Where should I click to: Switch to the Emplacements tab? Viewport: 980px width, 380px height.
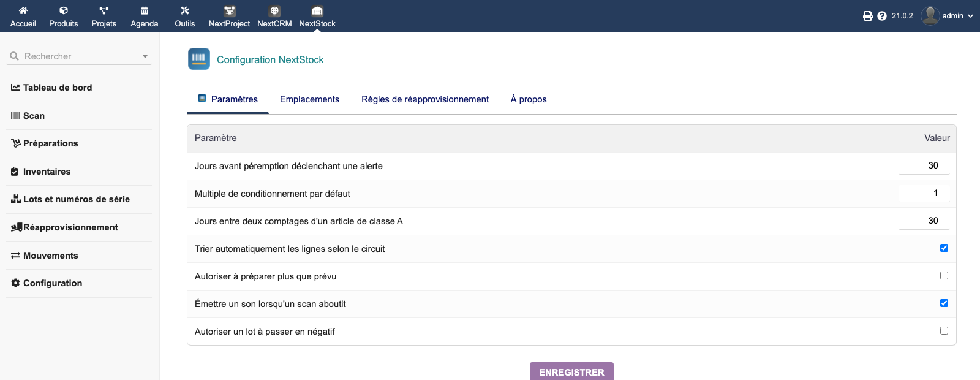click(x=309, y=99)
